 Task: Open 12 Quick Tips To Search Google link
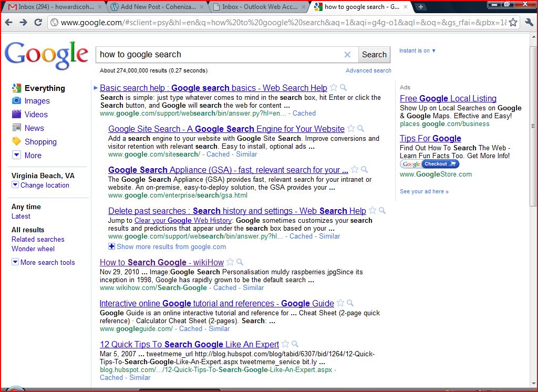click(189, 344)
